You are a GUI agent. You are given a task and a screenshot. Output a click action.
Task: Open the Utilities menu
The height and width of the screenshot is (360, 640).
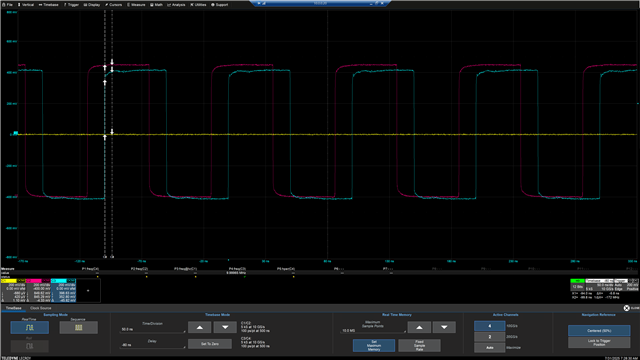pos(198,4)
